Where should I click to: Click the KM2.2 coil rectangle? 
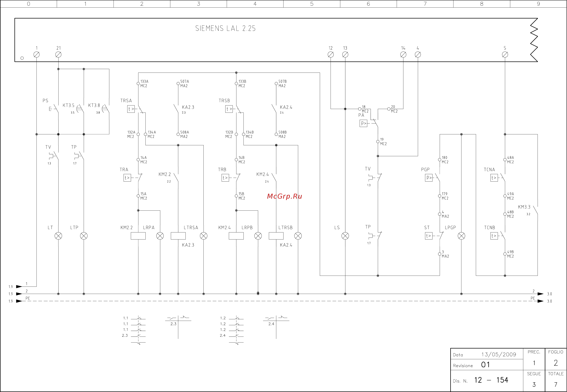[138, 236]
